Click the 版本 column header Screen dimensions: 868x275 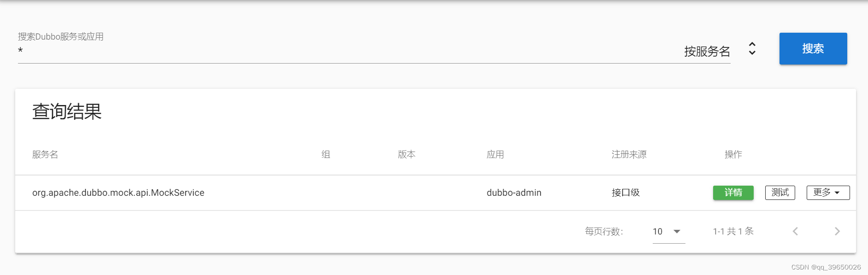[x=407, y=154]
